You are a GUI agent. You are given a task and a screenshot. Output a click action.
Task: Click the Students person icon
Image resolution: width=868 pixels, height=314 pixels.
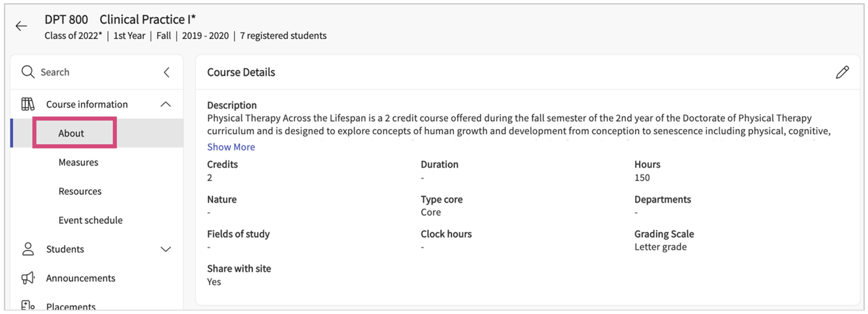pyautogui.click(x=28, y=249)
